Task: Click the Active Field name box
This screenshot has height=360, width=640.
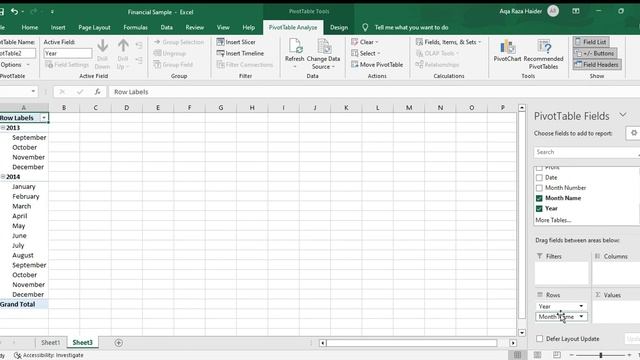Action: [68, 53]
